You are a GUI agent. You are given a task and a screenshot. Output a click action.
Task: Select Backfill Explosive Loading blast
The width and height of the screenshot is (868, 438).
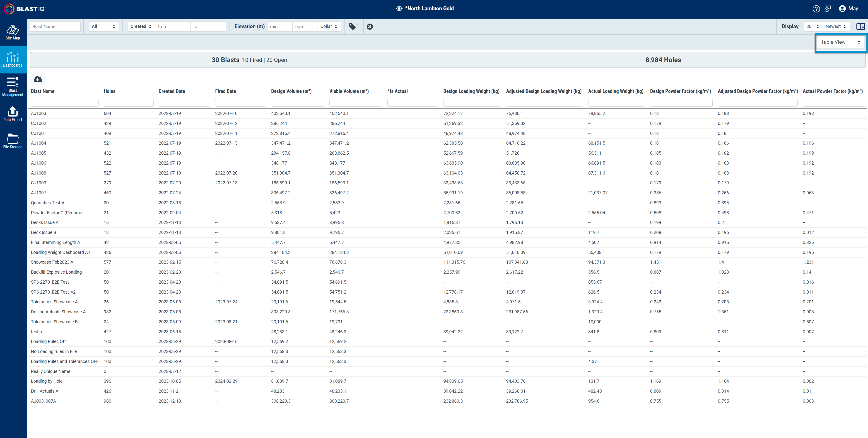click(56, 272)
